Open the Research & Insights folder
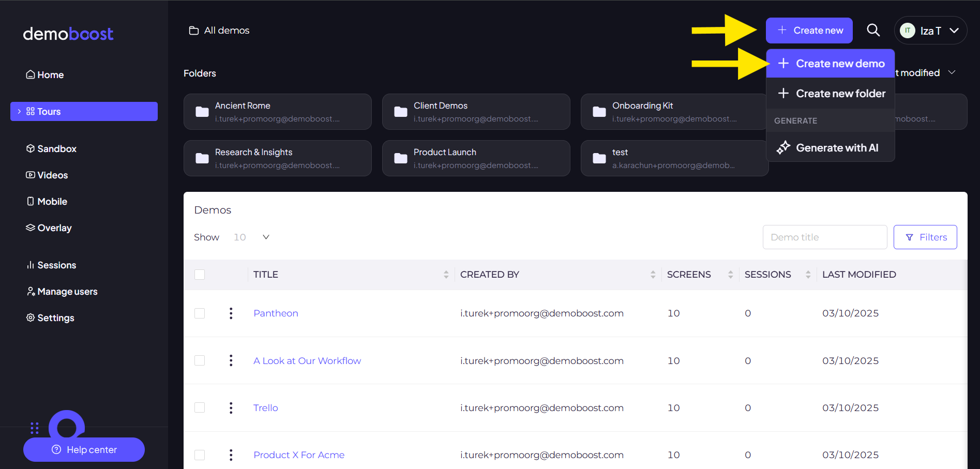The width and height of the screenshot is (980, 469). click(277, 158)
